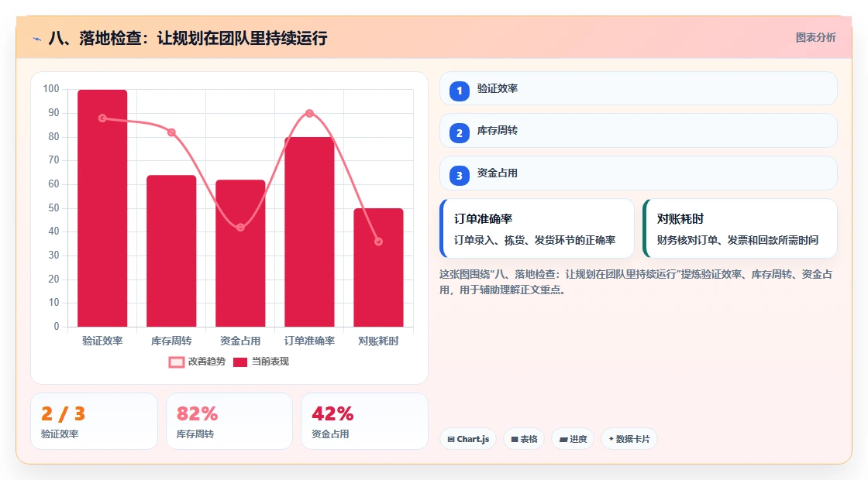This screenshot has width=868, height=480.
Task: Click the 订单准确率 bar in the chart
Action: click(309, 232)
